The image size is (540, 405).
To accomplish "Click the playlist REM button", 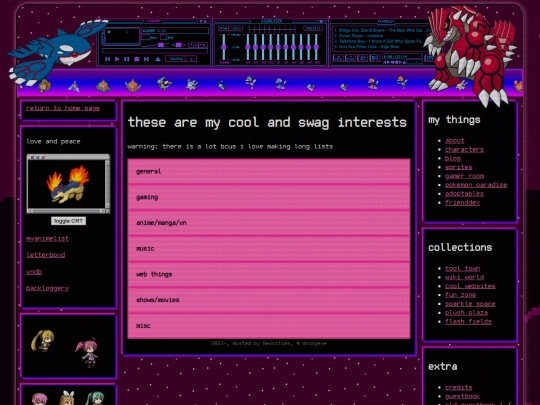I will click(x=351, y=58).
